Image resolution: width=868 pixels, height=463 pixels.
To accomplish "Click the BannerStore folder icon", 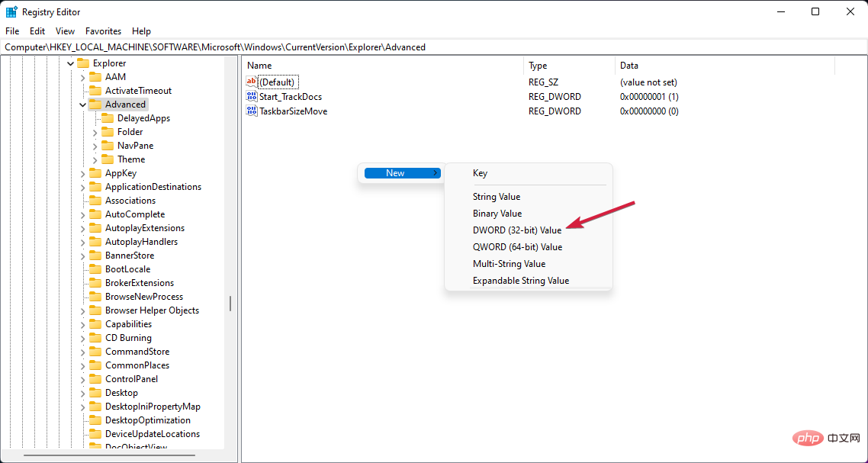I will click(x=95, y=256).
